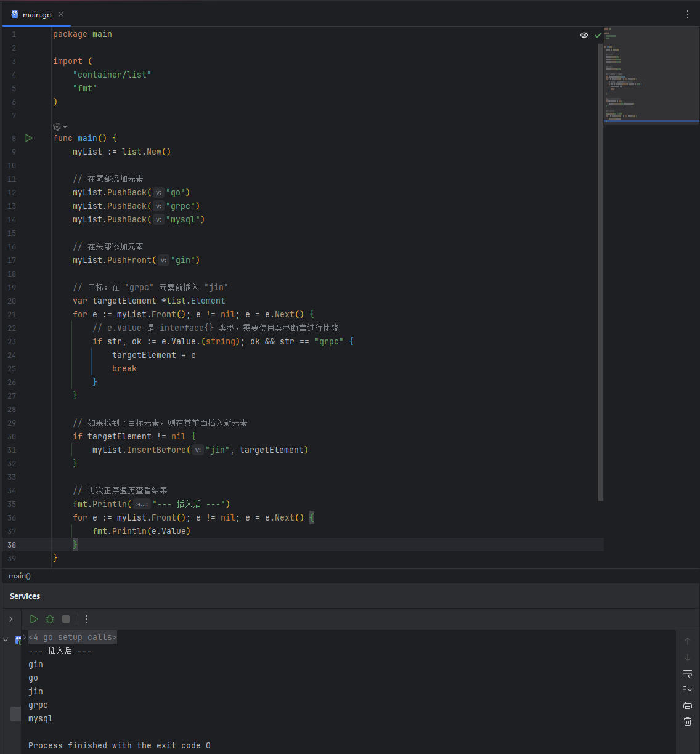Click the 'v:' inlay hint before "go"

pos(158,193)
